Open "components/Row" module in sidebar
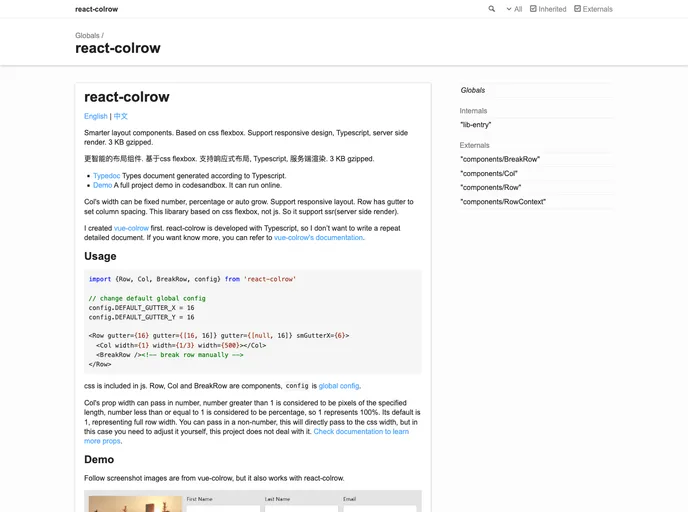Screen dimensions: 688x512 tap(491, 188)
